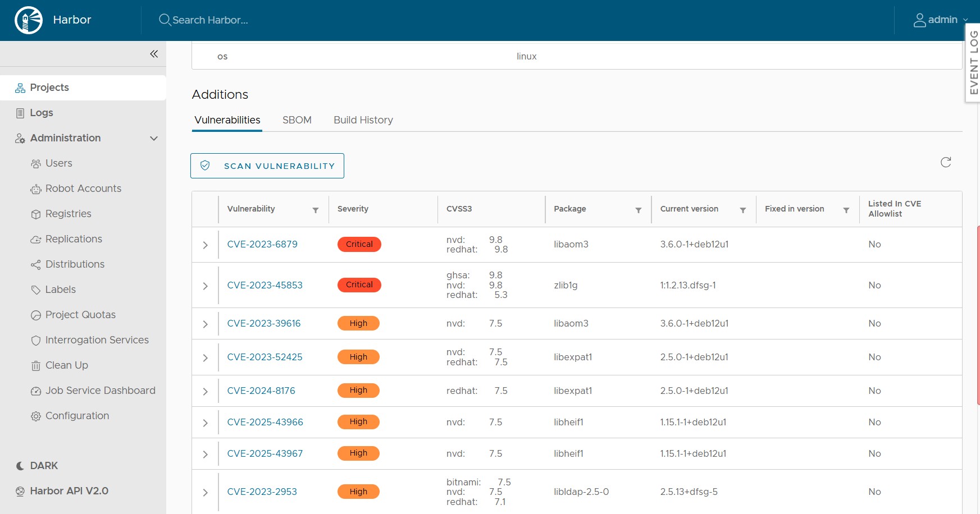Click the search magnifier icon
The image size is (980, 514).
(165, 20)
